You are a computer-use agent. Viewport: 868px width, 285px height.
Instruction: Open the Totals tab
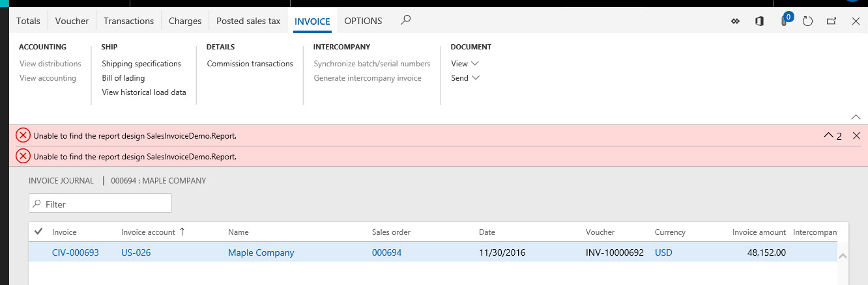(x=28, y=21)
